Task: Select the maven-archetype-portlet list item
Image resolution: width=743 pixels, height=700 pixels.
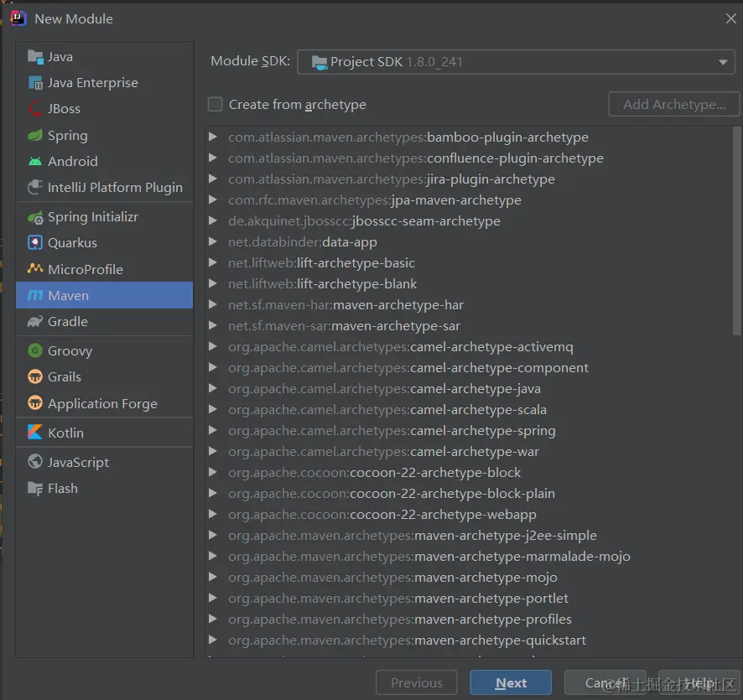Action: 491,599
